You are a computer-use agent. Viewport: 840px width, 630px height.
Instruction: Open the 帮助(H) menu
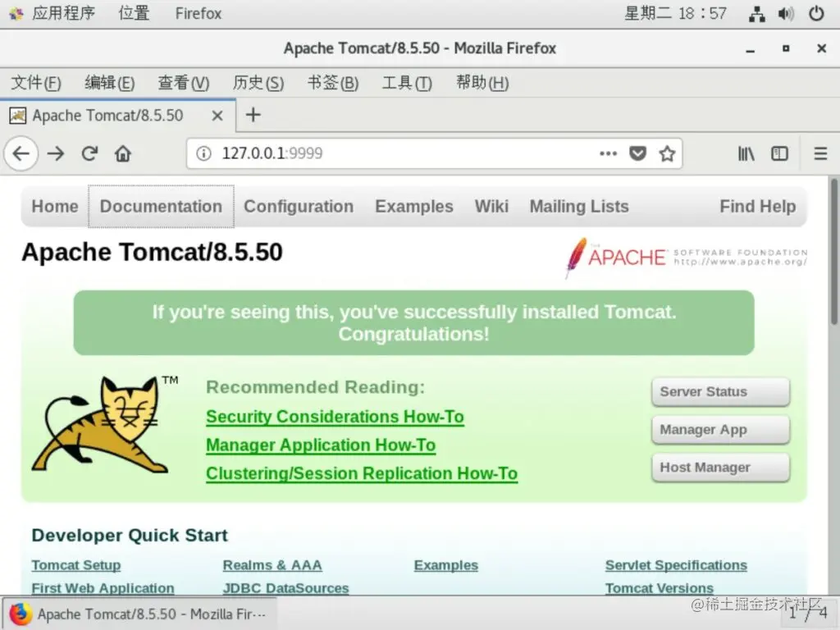coord(482,83)
